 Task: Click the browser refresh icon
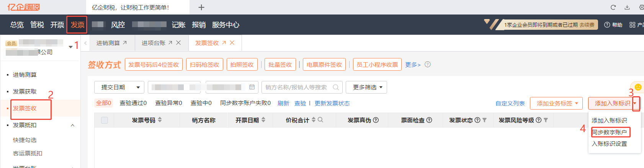pos(613,7)
